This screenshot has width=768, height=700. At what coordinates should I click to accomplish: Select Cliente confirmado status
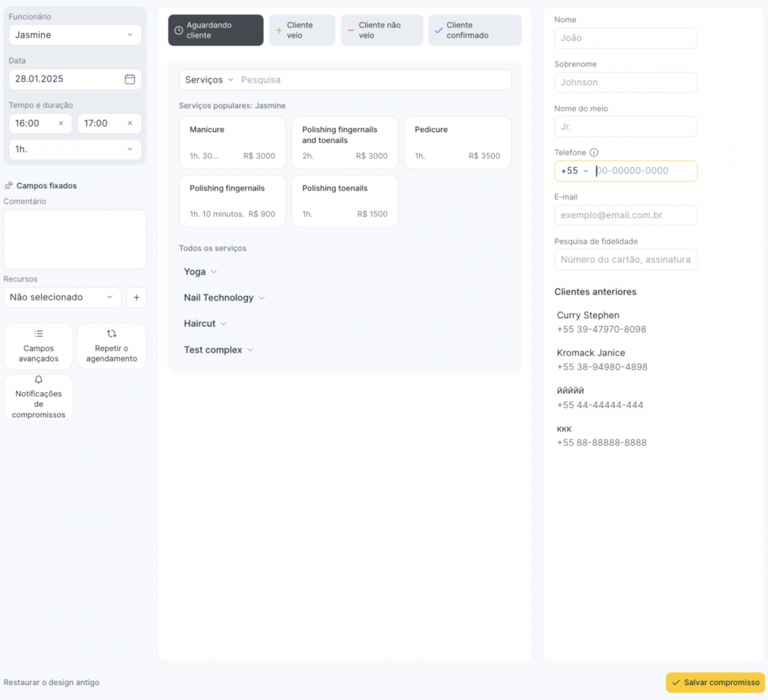(x=475, y=30)
